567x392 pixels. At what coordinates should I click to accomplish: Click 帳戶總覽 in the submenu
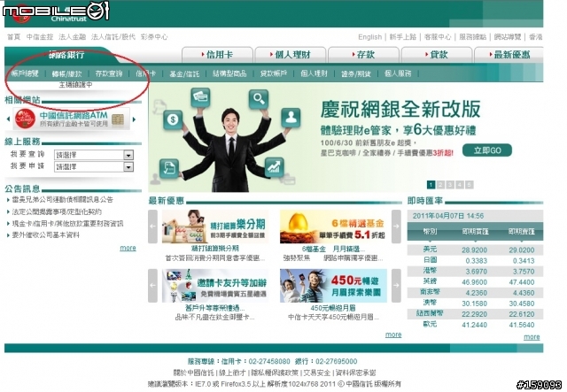tap(25, 73)
